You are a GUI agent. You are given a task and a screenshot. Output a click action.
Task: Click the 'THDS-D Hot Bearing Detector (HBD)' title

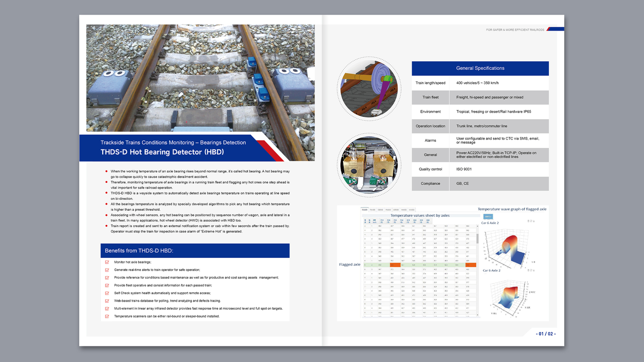(162, 152)
